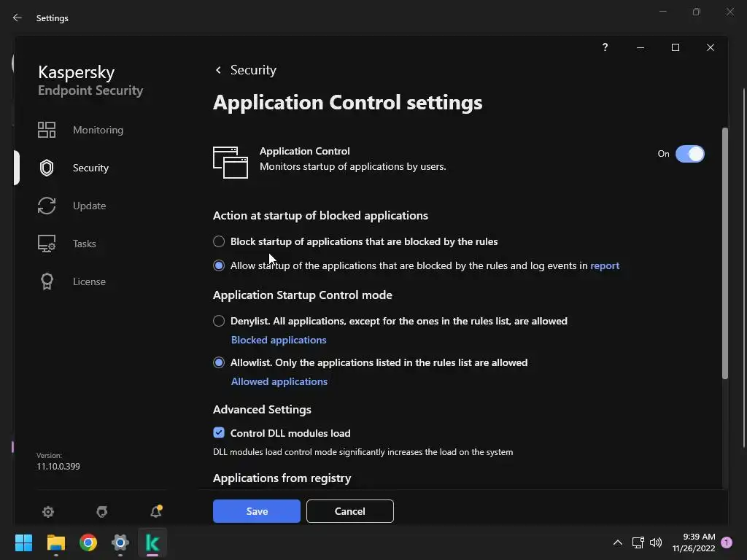Open the report link
This screenshot has height=560, width=747.
[x=605, y=265]
